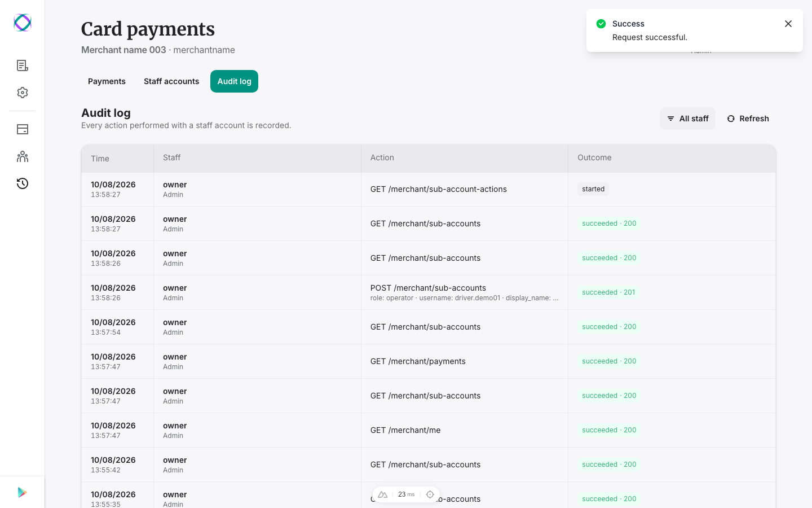Open the documents icon in the sidebar
Viewport: 812px width, 508px height.
[x=23, y=65]
